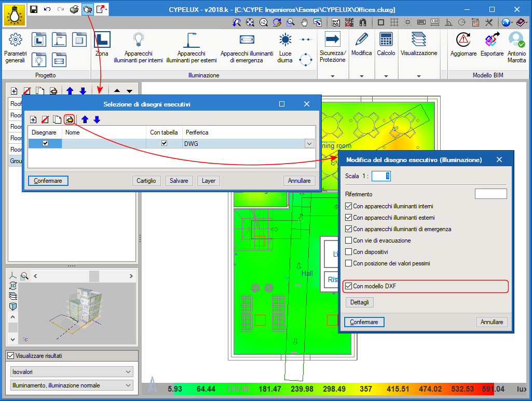Open the drawings print icon in title bar
This screenshot has height=401, width=532.
click(x=88, y=9)
